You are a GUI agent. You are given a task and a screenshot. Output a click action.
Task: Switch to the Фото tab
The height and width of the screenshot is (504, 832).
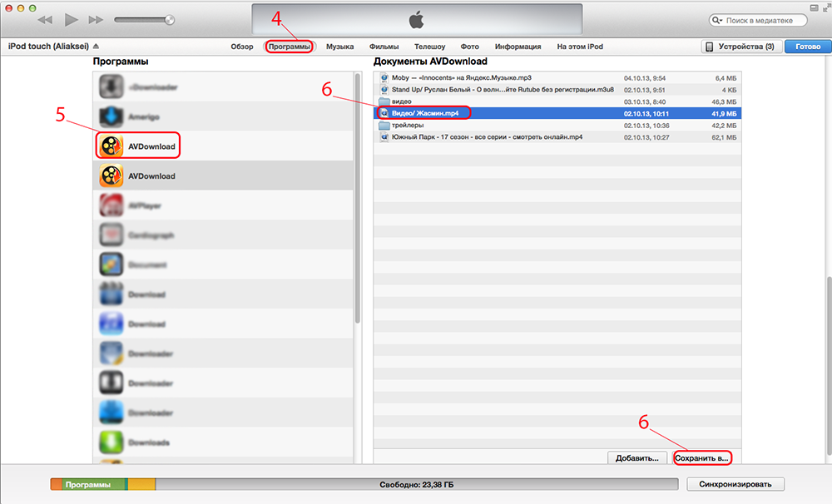pos(469,47)
